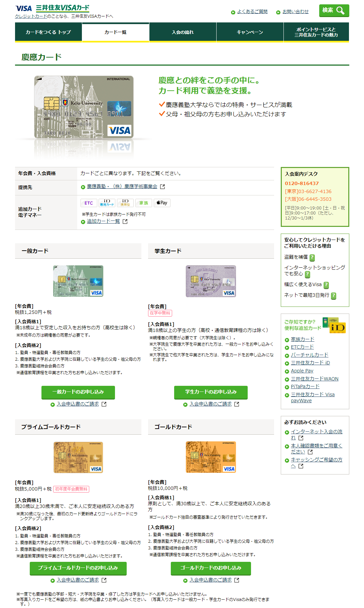Click the 学生カード thumbnail image
This screenshot has height=608, width=364.
pyautogui.click(x=211, y=281)
